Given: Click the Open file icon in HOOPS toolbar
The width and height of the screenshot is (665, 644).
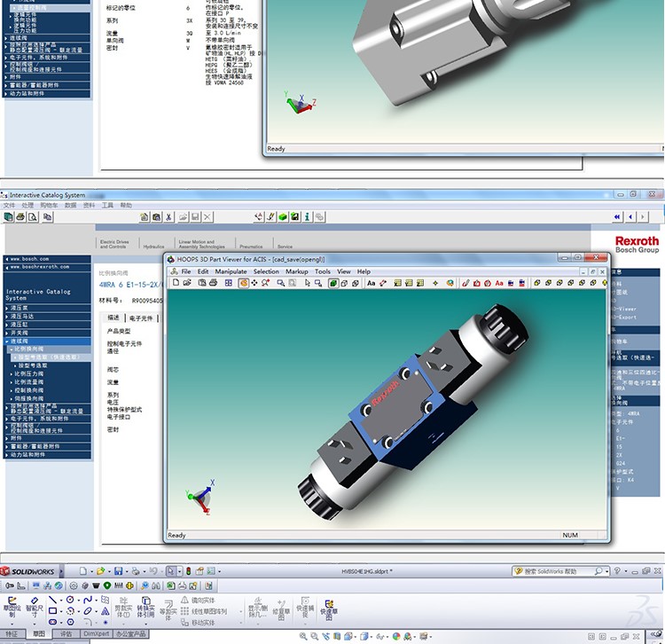Looking at the screenshot, I should coord(187,283).
